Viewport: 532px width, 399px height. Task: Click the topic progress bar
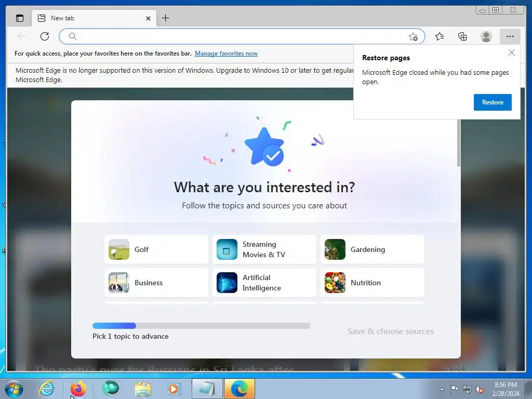(x=202, y=326)
